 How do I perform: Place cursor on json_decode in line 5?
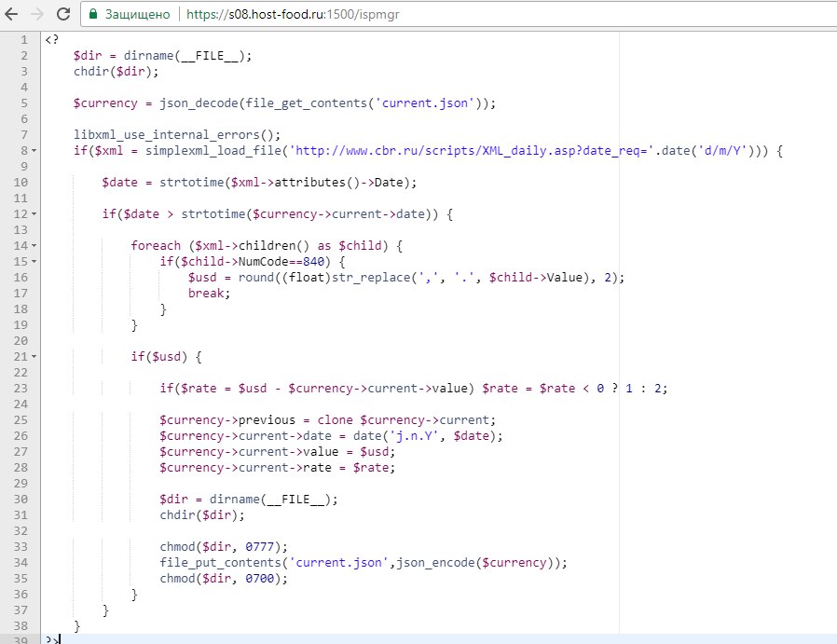(198, 103)
